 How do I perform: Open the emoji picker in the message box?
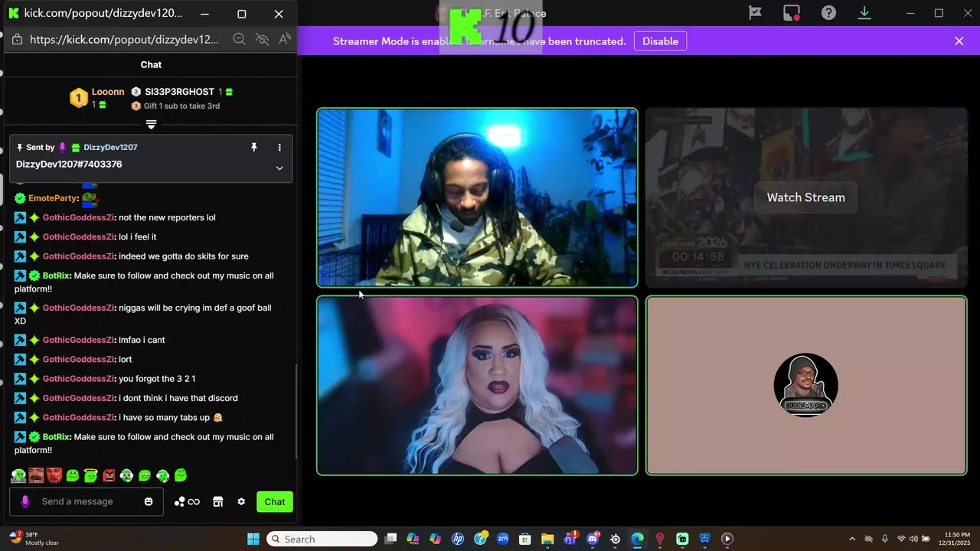[x=149, y=502]
